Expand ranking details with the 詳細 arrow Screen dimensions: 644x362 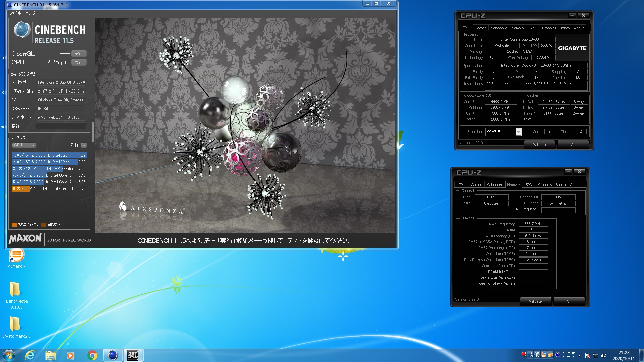click(84, 145)
